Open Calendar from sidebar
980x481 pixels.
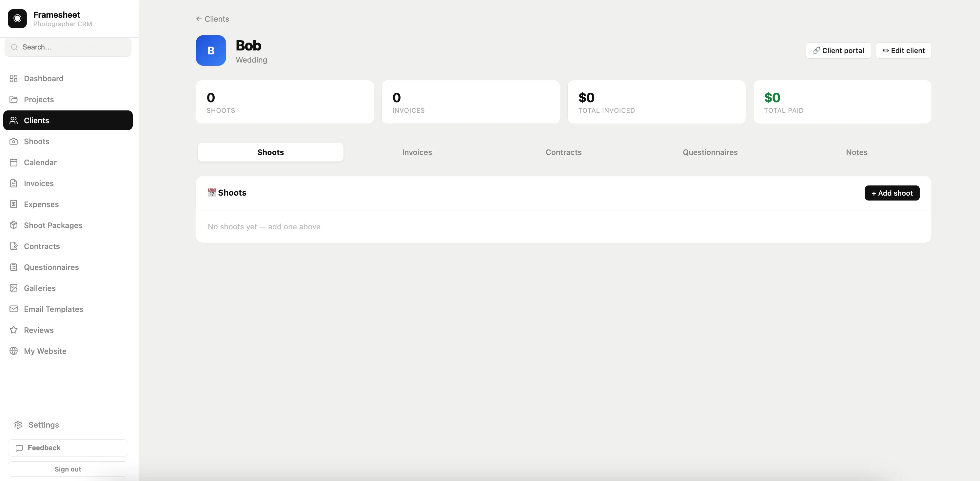coord(68,163)
